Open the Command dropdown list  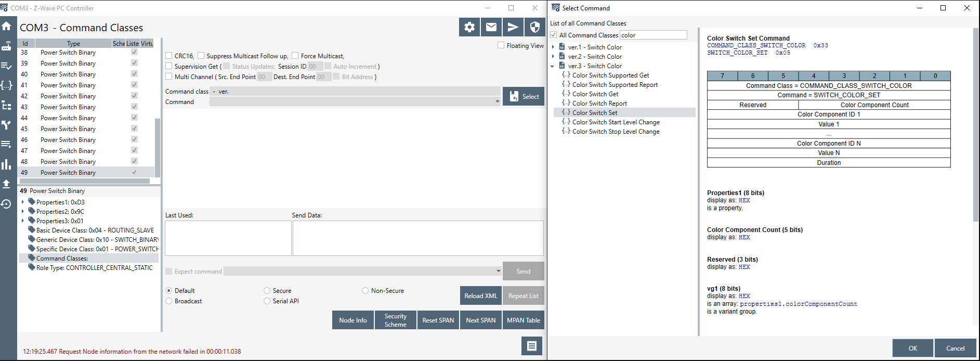(498, 102)
